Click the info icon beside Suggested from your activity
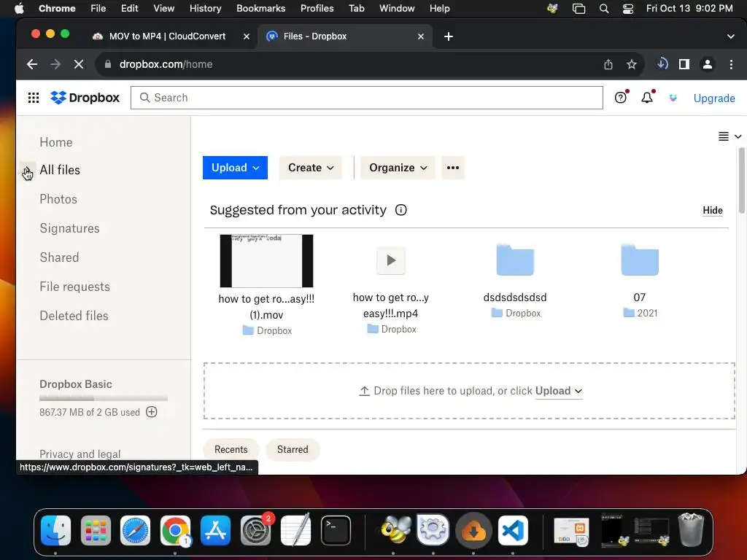Viewport: 747px width, 560px height. tap(401, 210)
